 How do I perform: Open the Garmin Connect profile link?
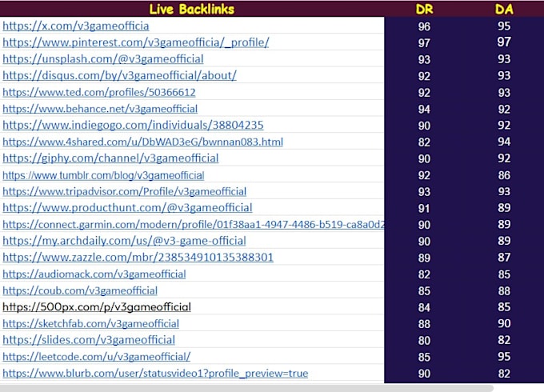coord(194,225)
